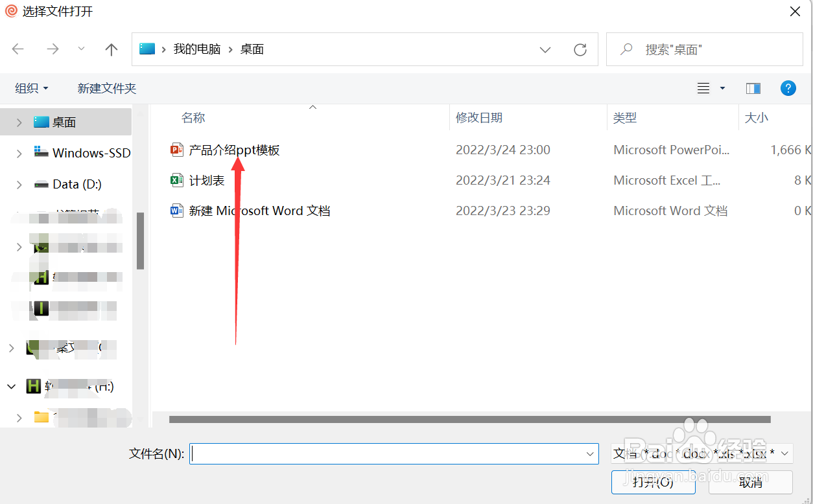The height and width of the screenshot is (504, 813).
Task: Click the up-one-level arrow icon
Action: click(111, 49)
